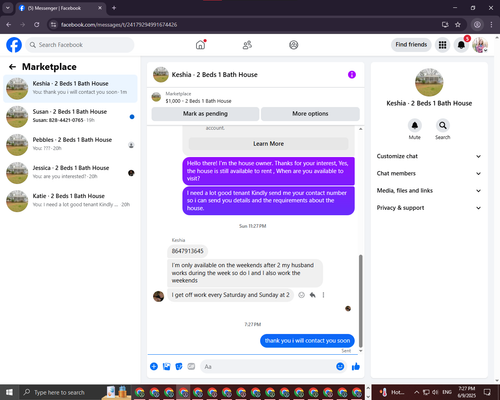The image size is (500, 400).
Task: Open the Chrome tab search dropdown
Action: (x=7, y=8)
